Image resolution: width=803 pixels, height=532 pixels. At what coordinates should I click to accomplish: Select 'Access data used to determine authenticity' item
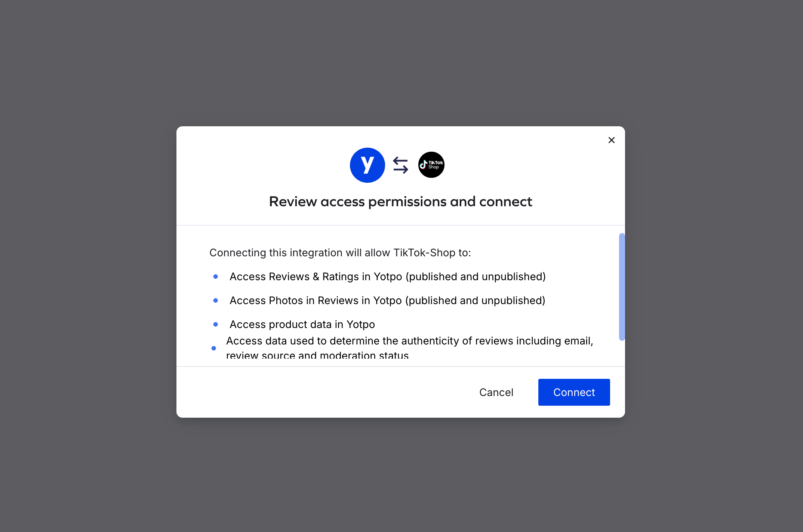coord(409,341)
